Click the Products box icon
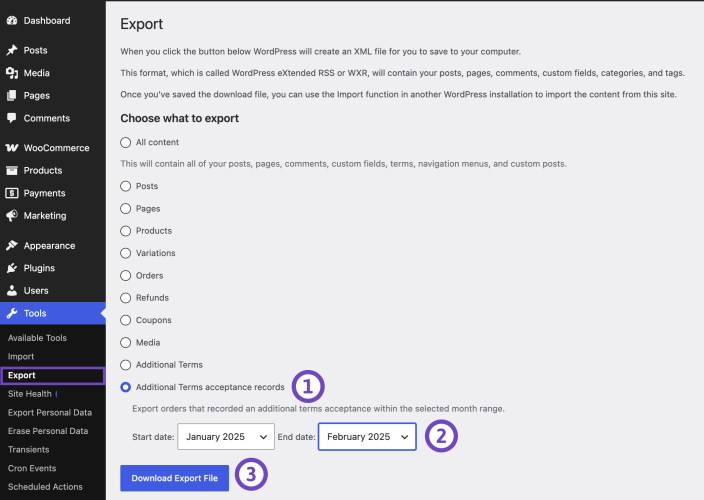 point(12,170)
